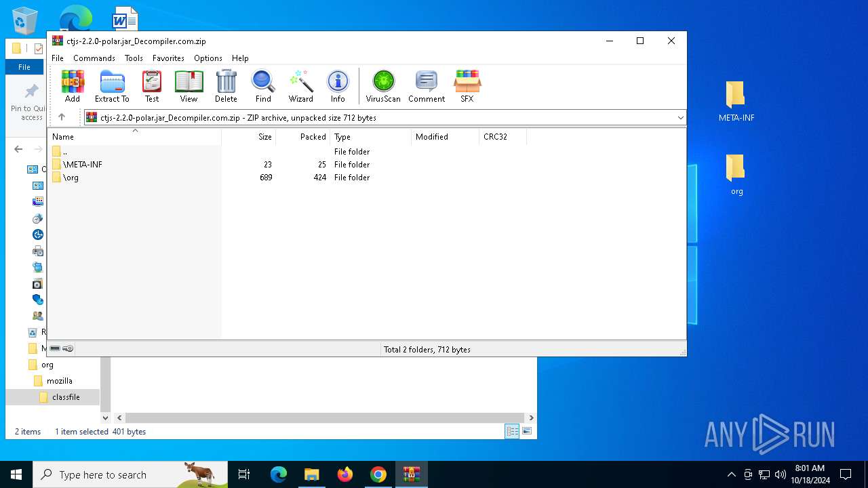The height and width of the screenshot is (488, 868).
Task: Open Chrome from the taskbar
Action: pyautogui.click(x=378, y=474)
